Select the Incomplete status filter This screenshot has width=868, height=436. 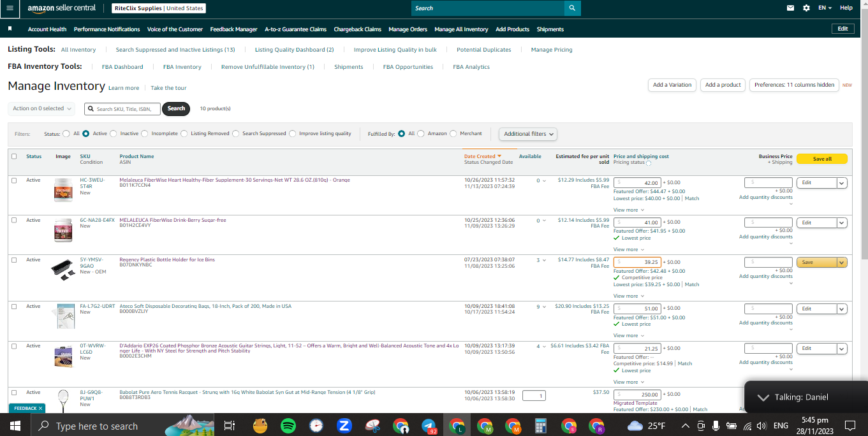(x=145, y=134)
